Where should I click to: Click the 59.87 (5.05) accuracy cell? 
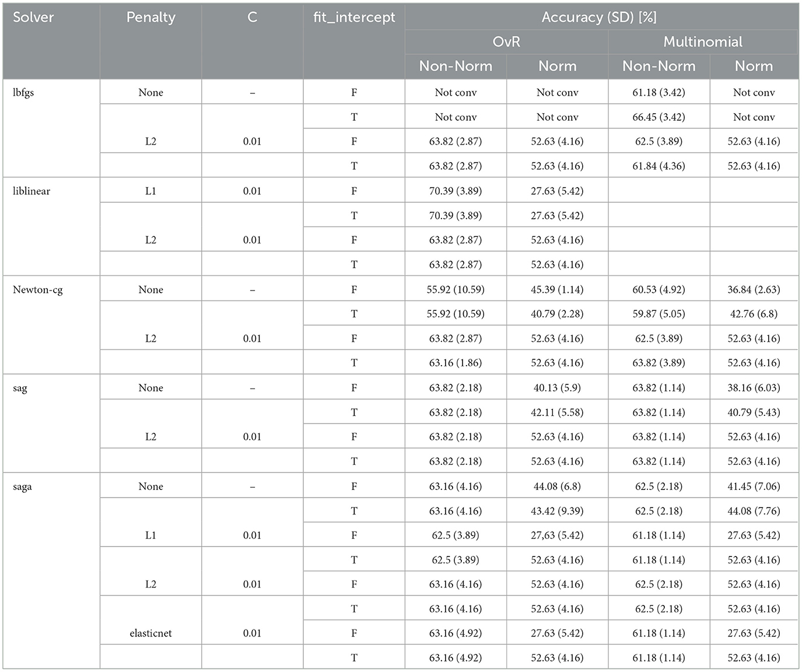[x=659, y=314]
